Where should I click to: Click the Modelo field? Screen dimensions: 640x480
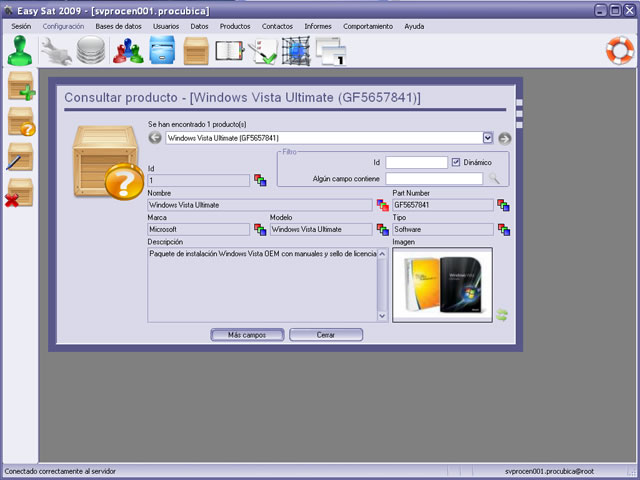(321, 229)
